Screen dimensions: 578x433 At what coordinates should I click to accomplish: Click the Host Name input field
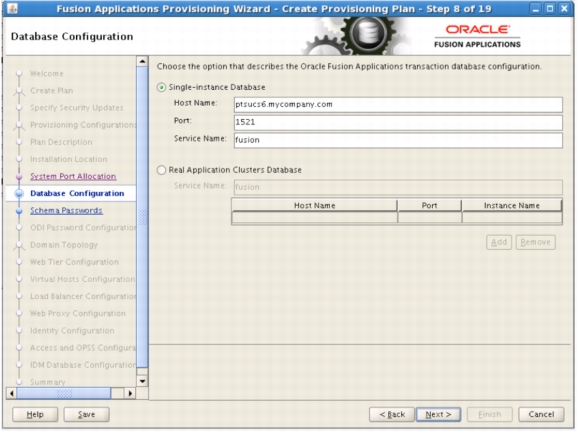(x=398, y=105)
